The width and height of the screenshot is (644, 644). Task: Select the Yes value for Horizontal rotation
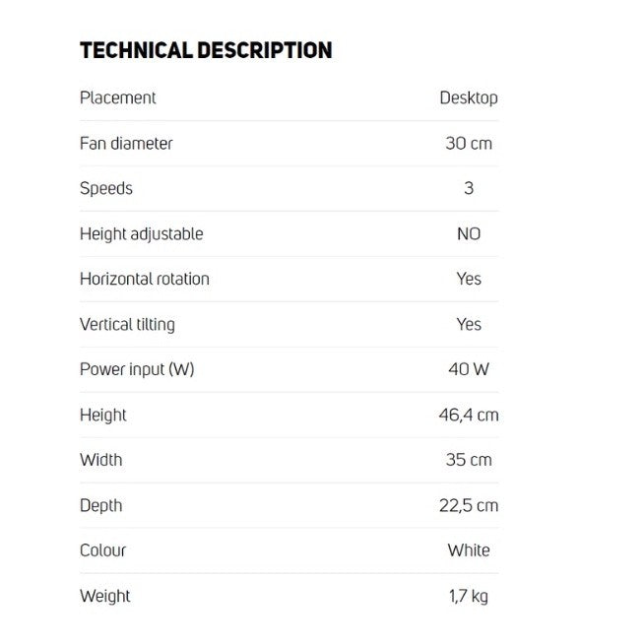[x=468, y=279]
